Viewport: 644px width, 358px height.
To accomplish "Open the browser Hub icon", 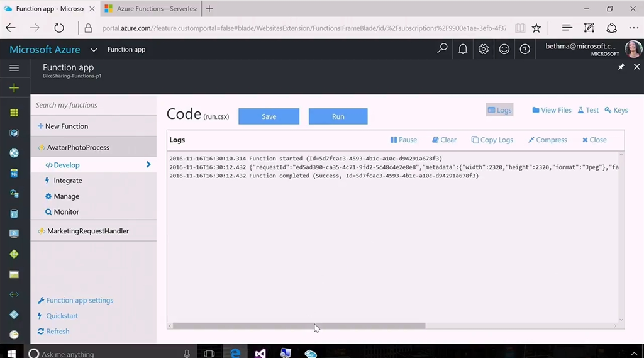I will coord(567,28).
